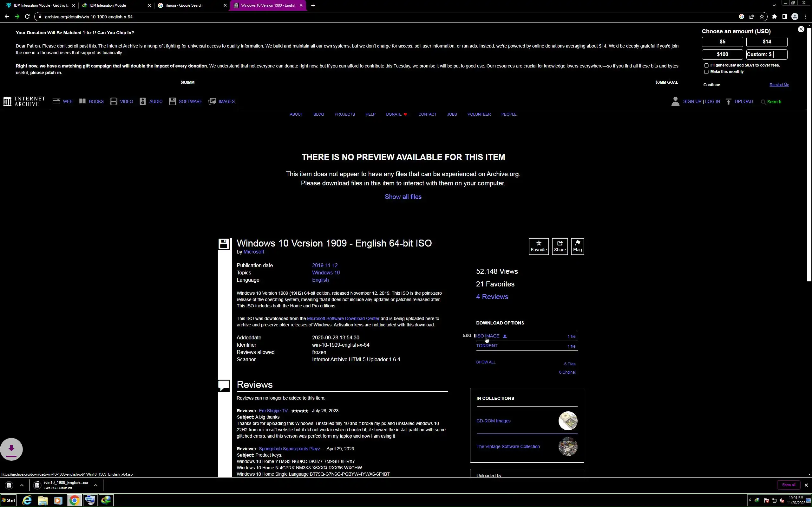Check the add $0.61 to cover fees box
This screenshot has height=507, width=812.
coord(706,65)
